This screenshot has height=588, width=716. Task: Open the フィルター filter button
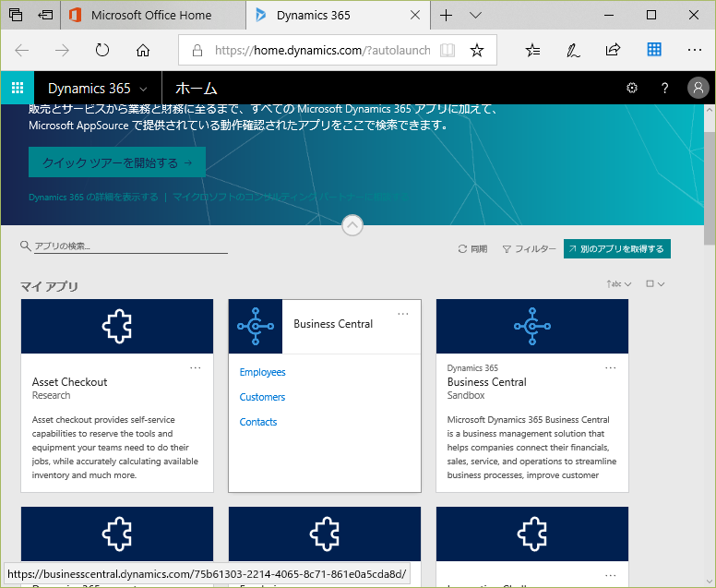530,249
